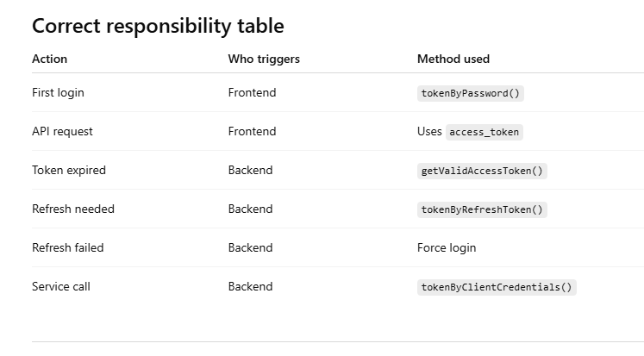The height and width of the screenshot is (356, 644).
Task: Click the "Correct responsibility table" heading
Action: 158,26
